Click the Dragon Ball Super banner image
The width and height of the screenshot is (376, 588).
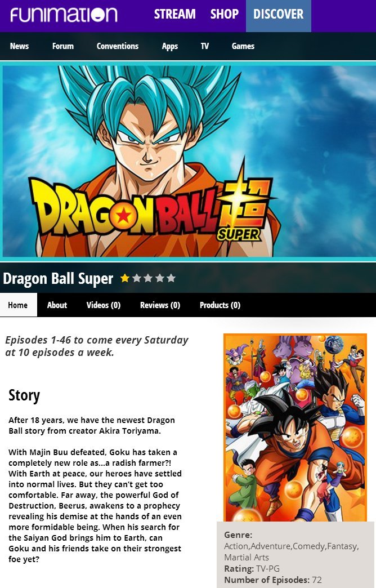(188, 161)
